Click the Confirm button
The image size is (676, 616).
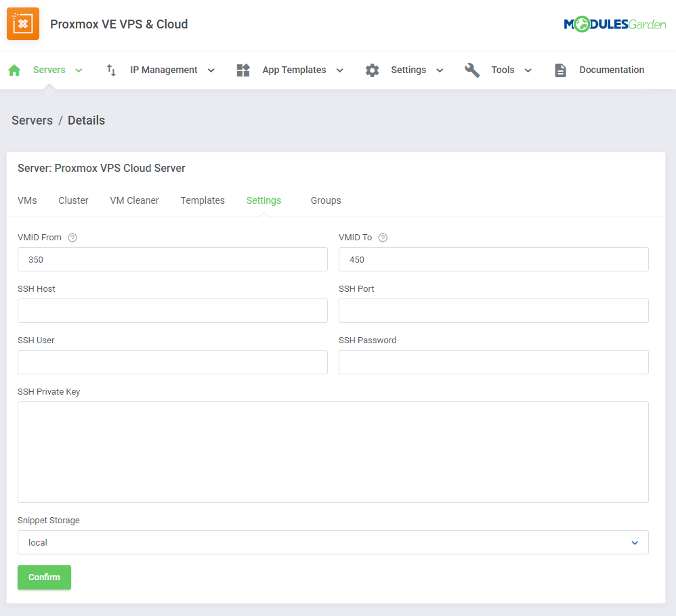point(45,577)
